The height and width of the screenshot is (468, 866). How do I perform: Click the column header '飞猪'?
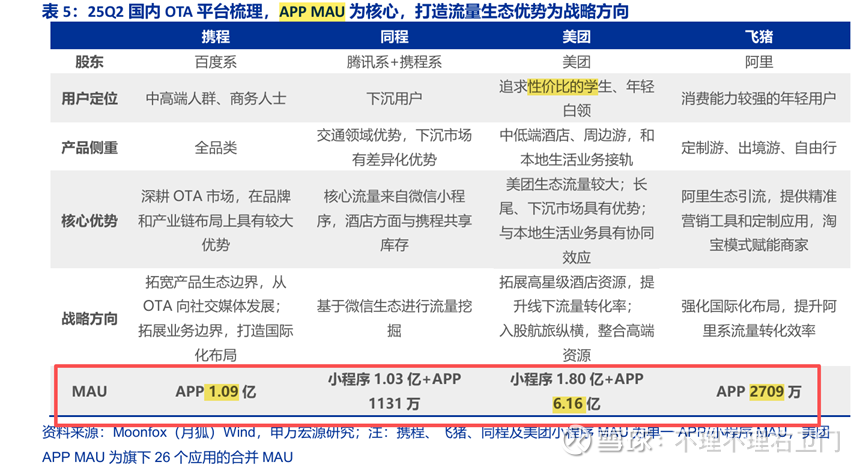[x=758, y=36]
